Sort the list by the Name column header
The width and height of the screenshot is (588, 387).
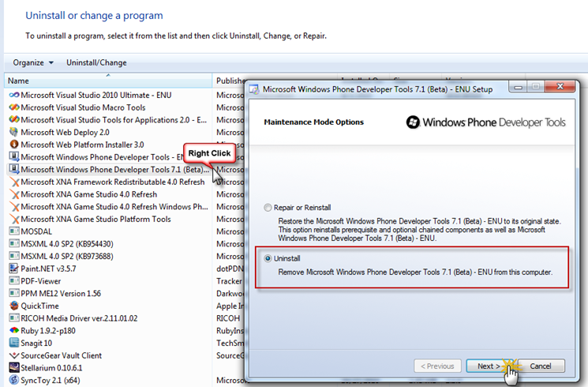point(108,81)
